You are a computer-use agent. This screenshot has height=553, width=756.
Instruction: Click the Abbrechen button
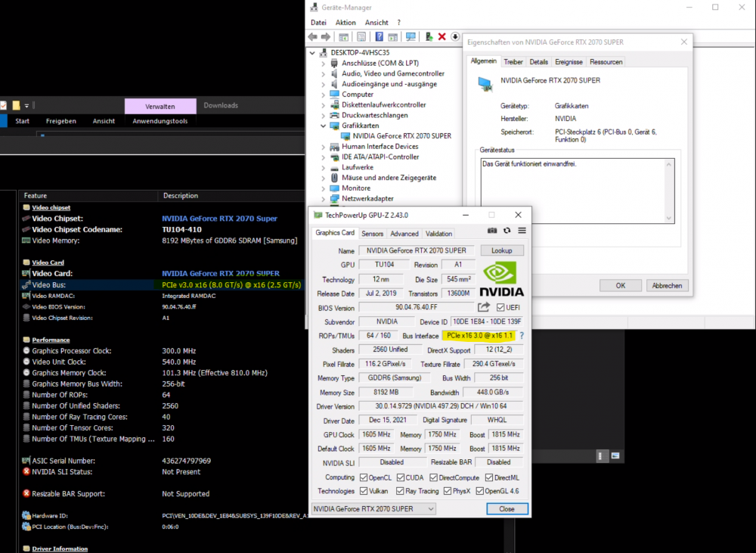coord(667,286)
